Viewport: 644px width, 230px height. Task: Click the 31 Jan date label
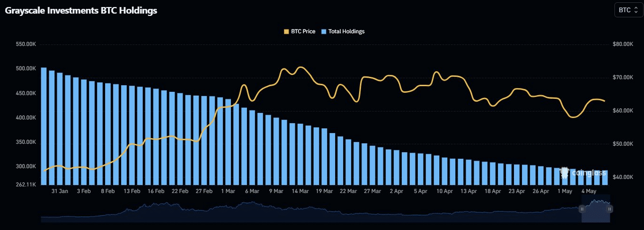pyautogui.click(x=60, y=192)
